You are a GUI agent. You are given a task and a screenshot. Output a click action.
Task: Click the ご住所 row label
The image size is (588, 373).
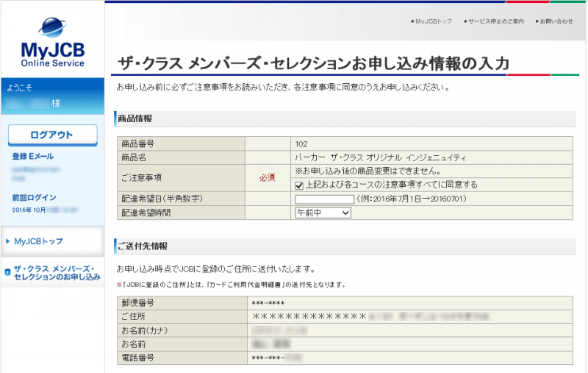click(x=133, y=316)
